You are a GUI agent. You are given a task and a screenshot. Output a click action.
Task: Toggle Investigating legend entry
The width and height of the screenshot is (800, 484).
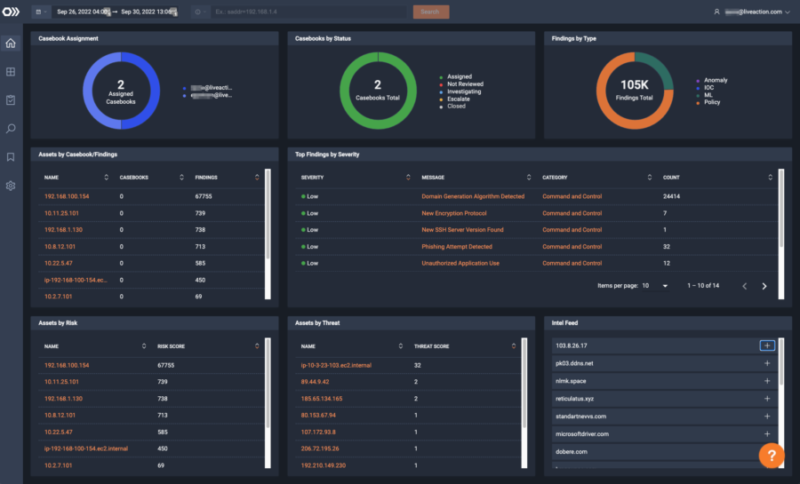460,92
